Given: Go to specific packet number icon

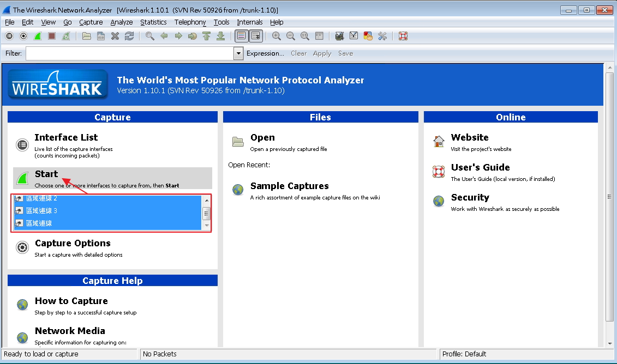Looking at the screenshot, I should [x=193, y=36].
